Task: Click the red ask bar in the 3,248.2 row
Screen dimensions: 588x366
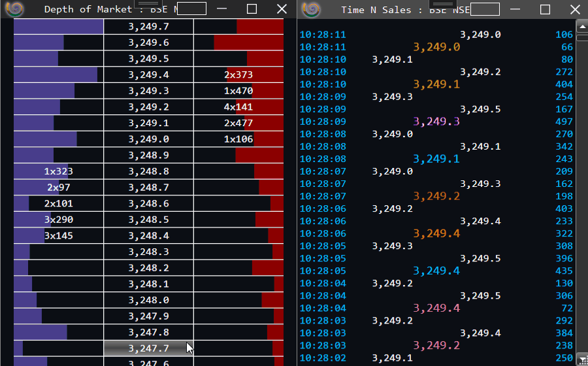Action: pyautogui.click(x=268, y=268)
